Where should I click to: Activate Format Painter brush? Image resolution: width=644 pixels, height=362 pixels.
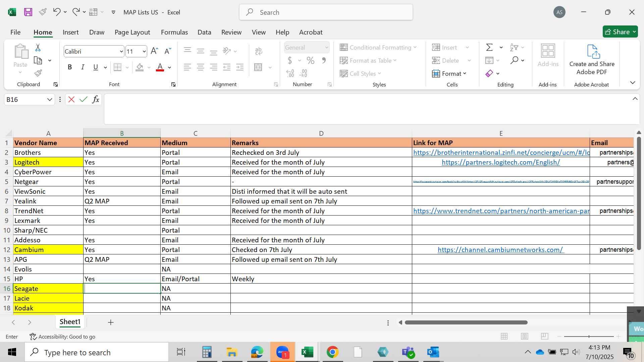(38, 73)
